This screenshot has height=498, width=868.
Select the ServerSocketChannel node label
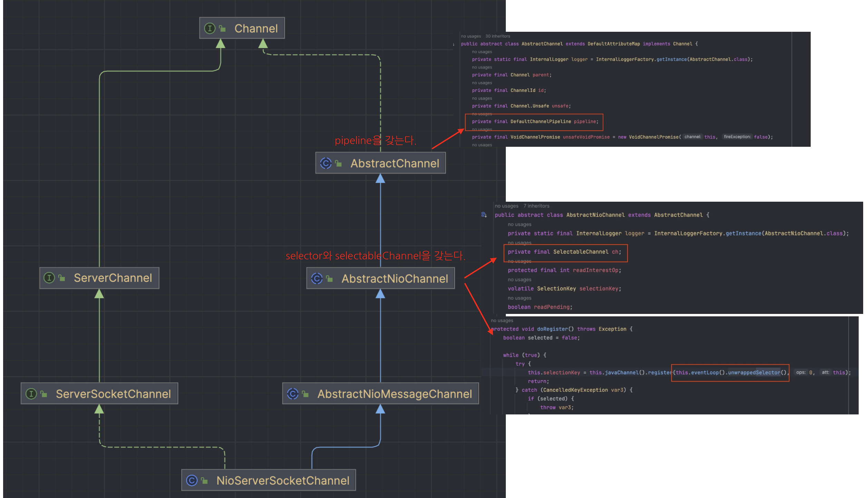coord(113,394)
